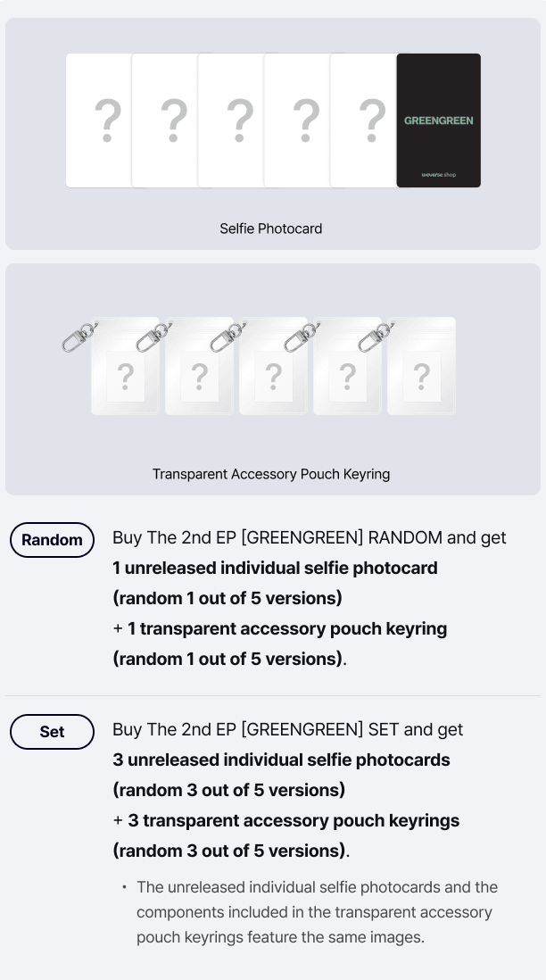Click the weverse shop logo on black card
The height and width of the screenshot is (980, 546).
click(x=438, y=175)
